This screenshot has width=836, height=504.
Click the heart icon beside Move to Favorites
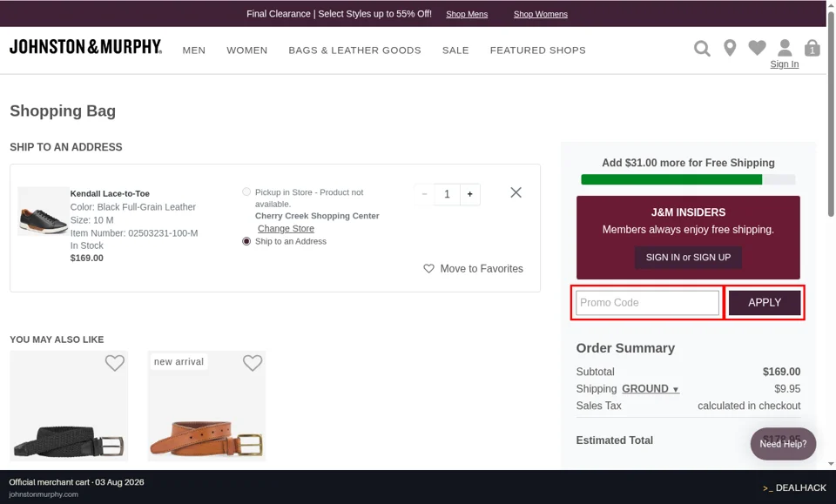pyautogui.click(x=428, y=268)
